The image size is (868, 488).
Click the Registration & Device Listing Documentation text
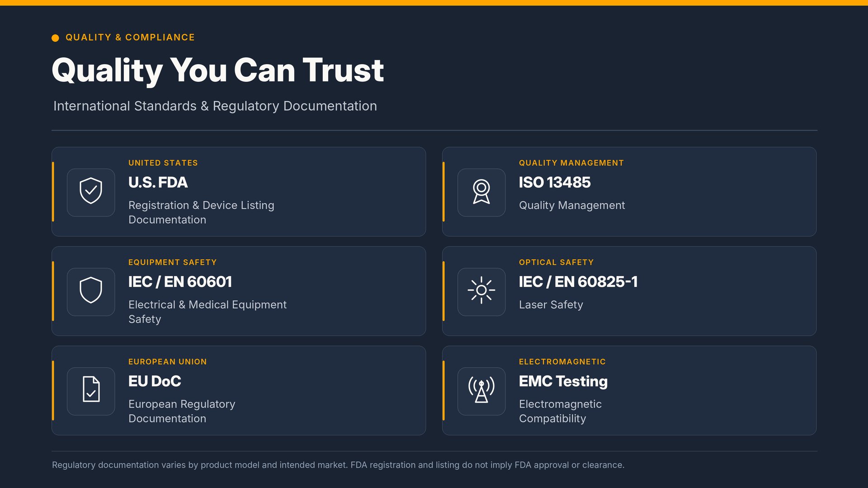[x=201, y=212]
